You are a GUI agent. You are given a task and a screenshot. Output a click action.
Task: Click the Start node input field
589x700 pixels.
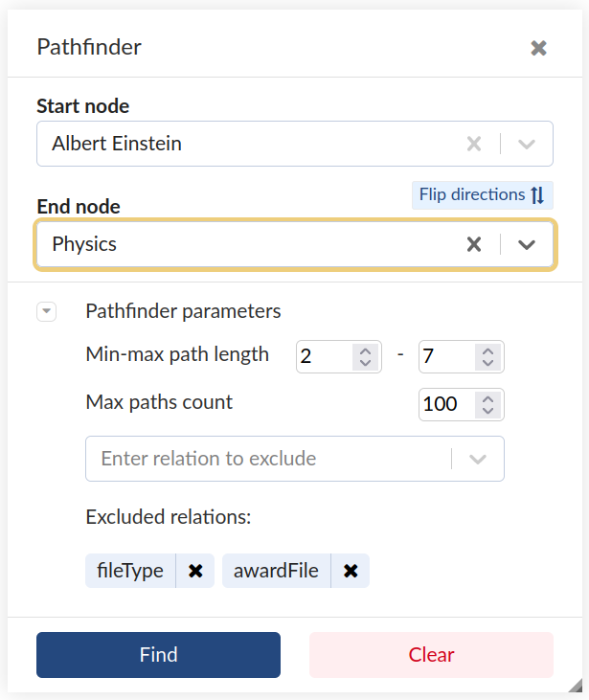(x=249, y=145)
